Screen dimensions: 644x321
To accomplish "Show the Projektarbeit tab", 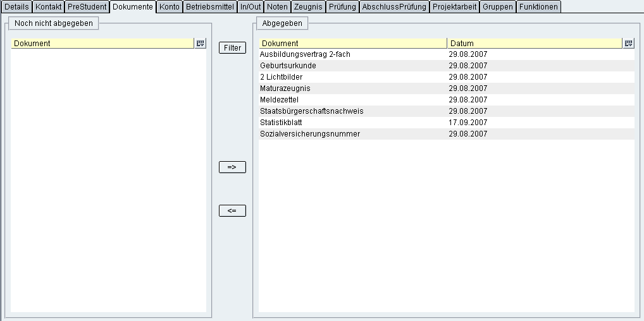I will click(x=454, y=7).
